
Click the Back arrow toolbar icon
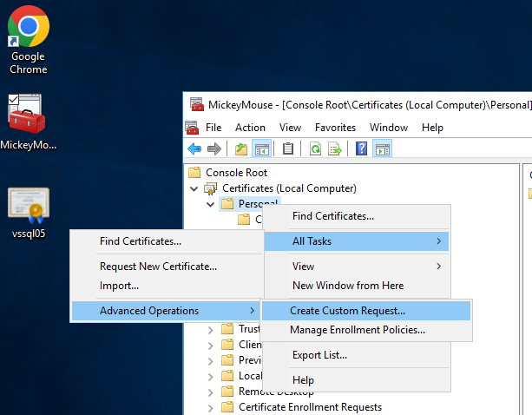coord(194,148)
